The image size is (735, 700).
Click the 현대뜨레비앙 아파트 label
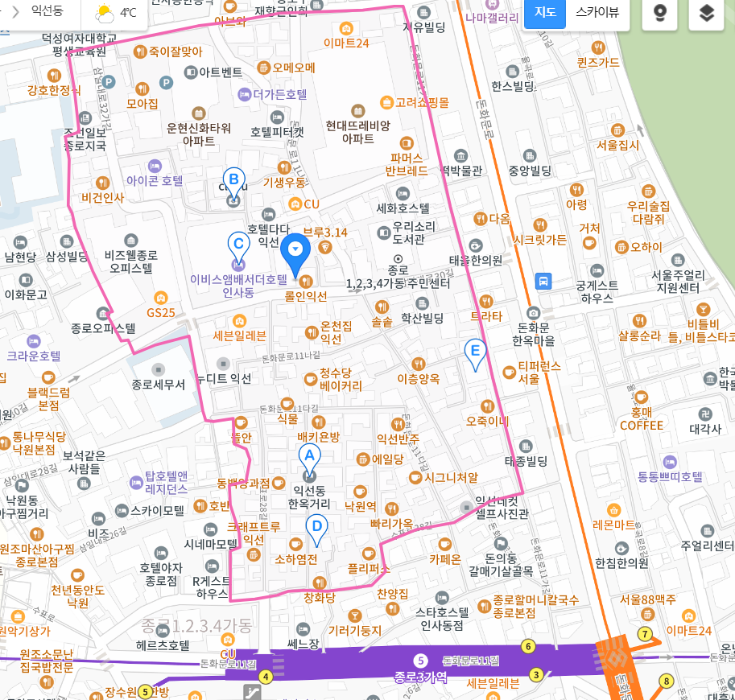click(357, 132)
